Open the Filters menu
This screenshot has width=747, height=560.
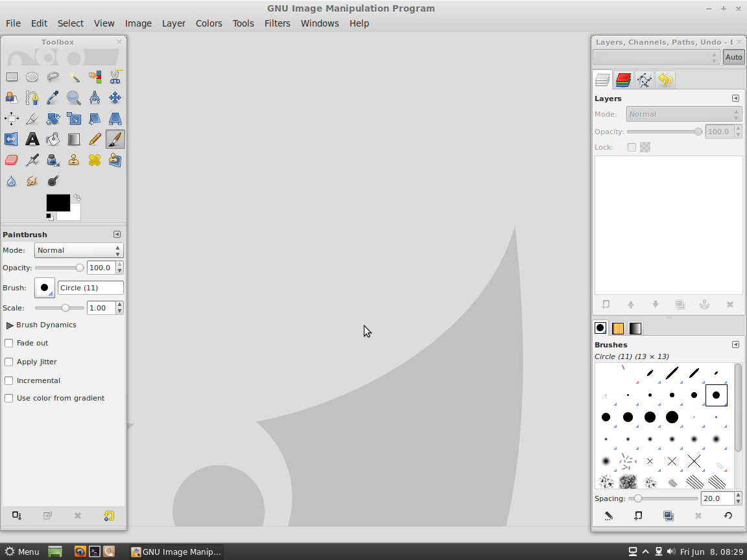pyautogui.click(x=278, y=23)
